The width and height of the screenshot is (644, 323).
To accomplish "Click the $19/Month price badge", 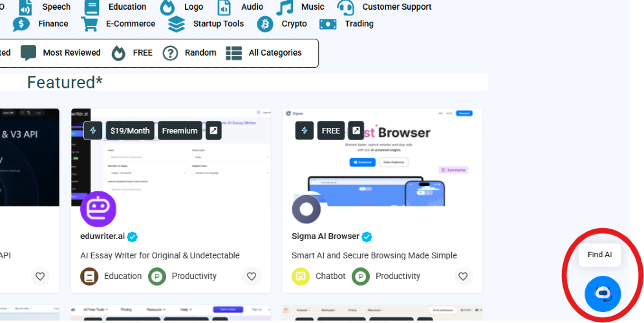I will (130, 130).
